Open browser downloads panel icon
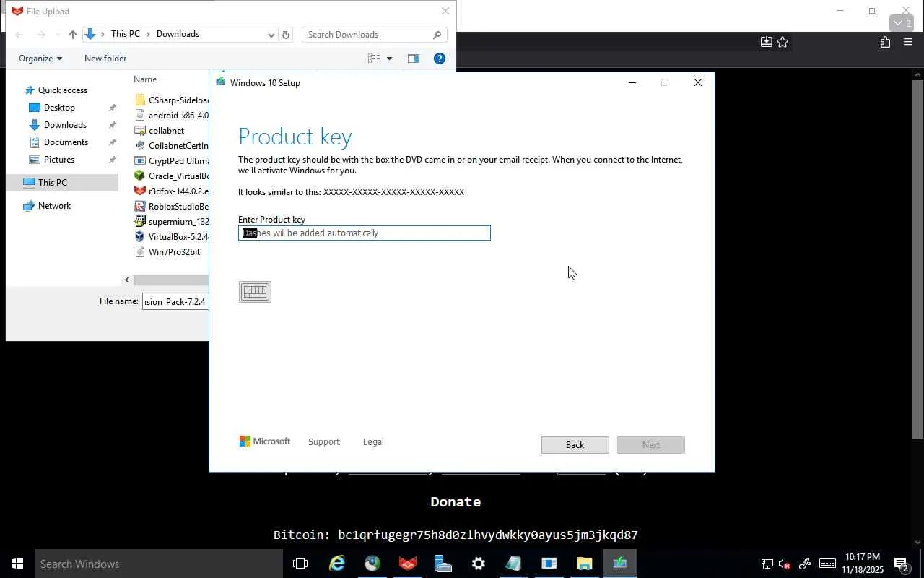 click(767, 43)
